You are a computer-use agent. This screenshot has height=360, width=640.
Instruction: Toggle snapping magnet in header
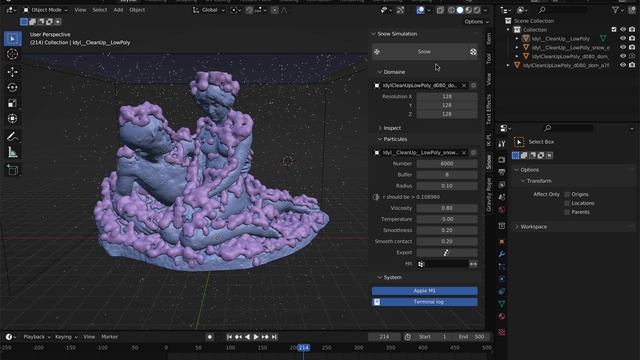[249, 10]
